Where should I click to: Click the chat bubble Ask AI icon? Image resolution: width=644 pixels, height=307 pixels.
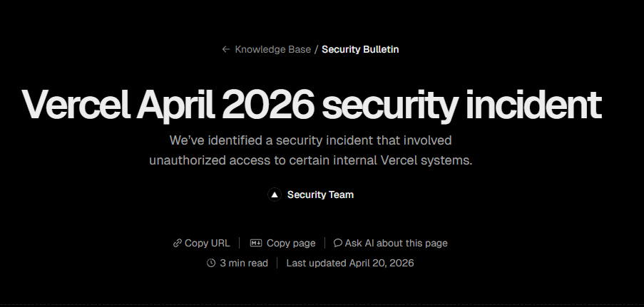(x=338, y=243)
